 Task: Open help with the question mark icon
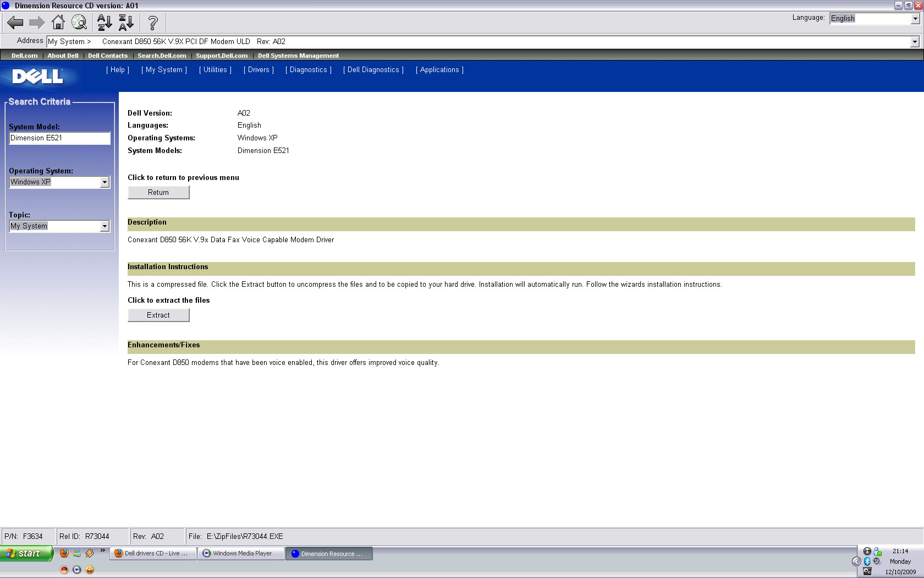click(x=153, y=23)
